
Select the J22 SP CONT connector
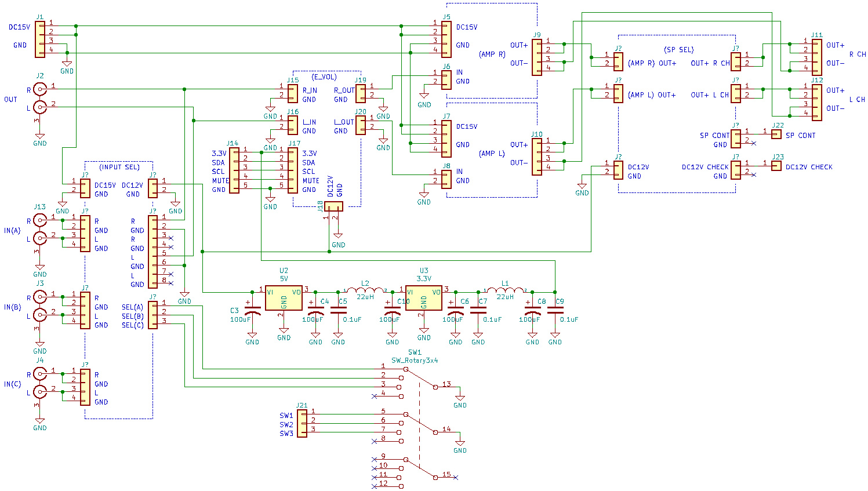tap(776, 134)
